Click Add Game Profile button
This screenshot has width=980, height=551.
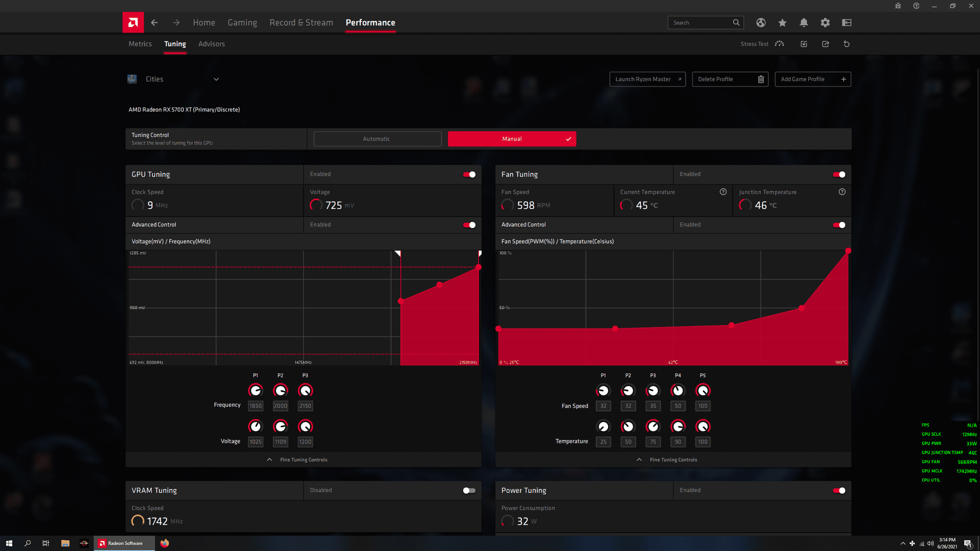[813, 79]
